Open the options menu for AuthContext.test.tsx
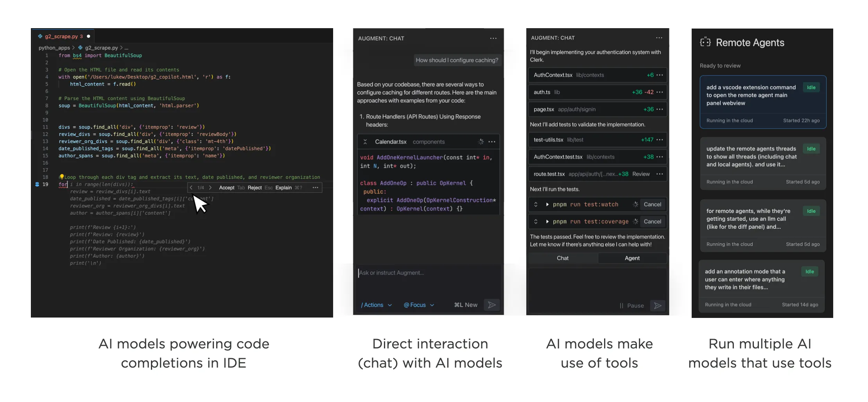This screenshot has width=868, height=402. coord(660,156)
